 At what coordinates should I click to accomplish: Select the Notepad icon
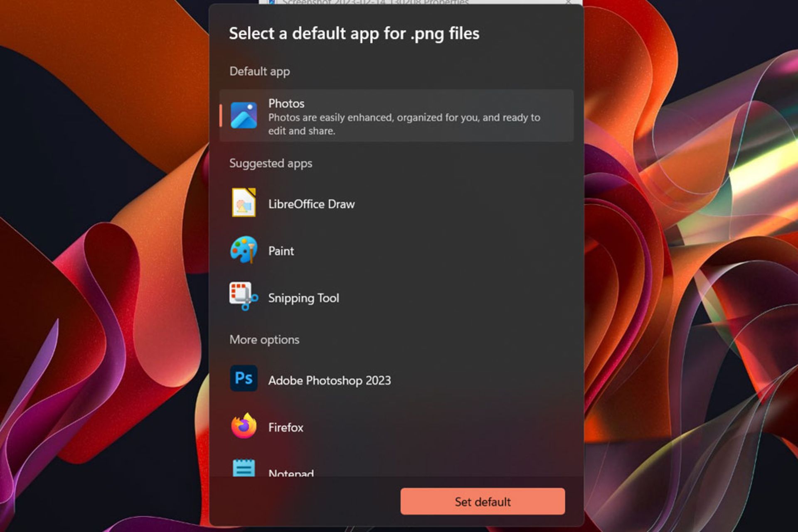(244, 468)
